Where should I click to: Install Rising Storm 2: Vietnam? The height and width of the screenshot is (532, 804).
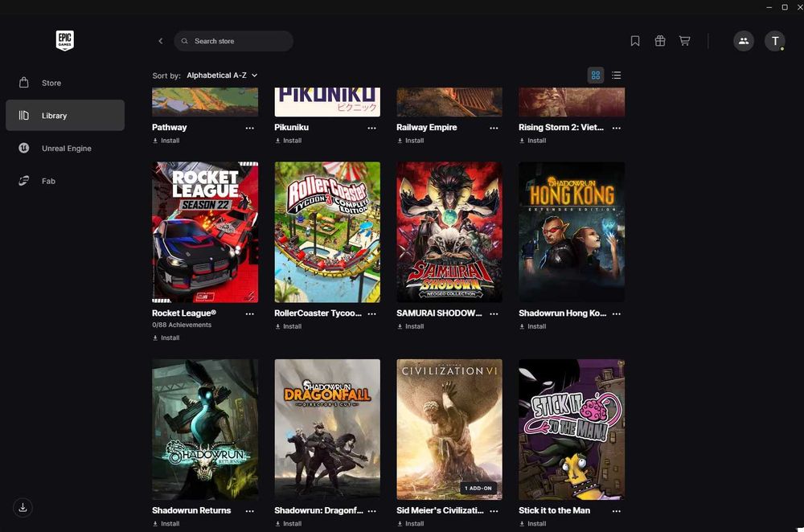point(533,141)
